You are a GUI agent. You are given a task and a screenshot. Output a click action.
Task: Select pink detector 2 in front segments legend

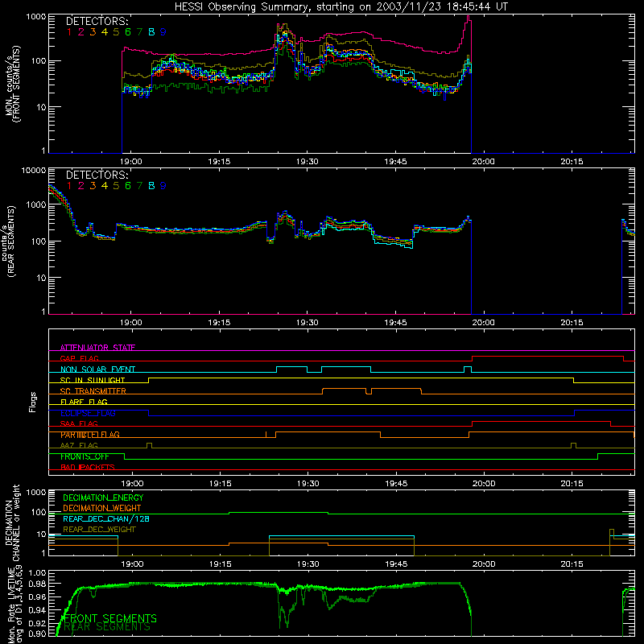coord(81,31)
